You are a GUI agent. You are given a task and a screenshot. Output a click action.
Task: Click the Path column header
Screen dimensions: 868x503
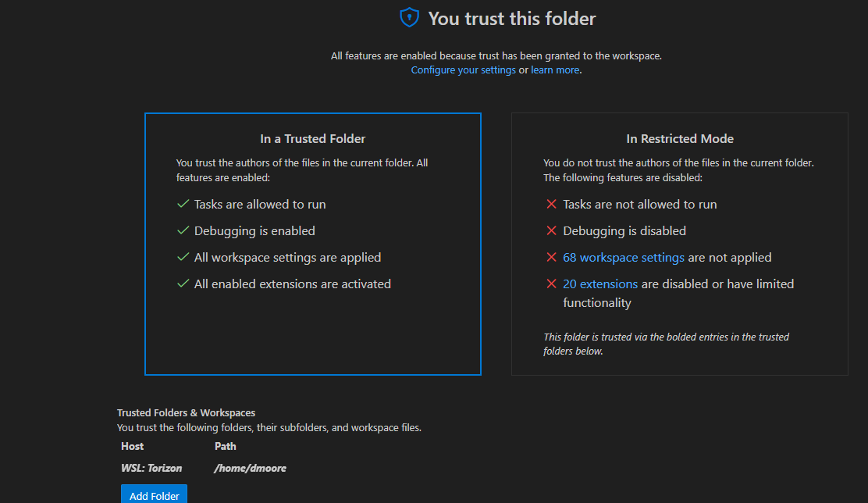point(226,447)
